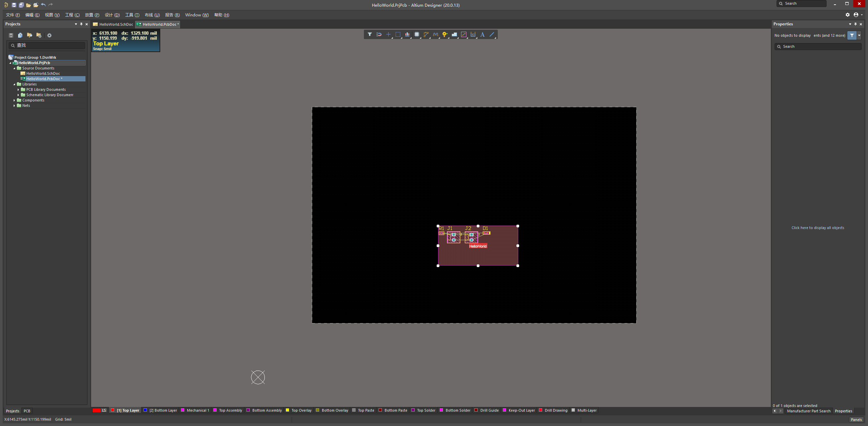
Task: Choose the blue diagonal line drawing tool
Action: click(492, 34)
